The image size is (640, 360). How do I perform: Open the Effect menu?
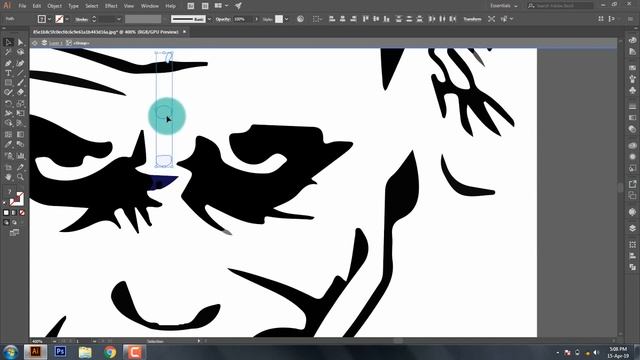111,6
